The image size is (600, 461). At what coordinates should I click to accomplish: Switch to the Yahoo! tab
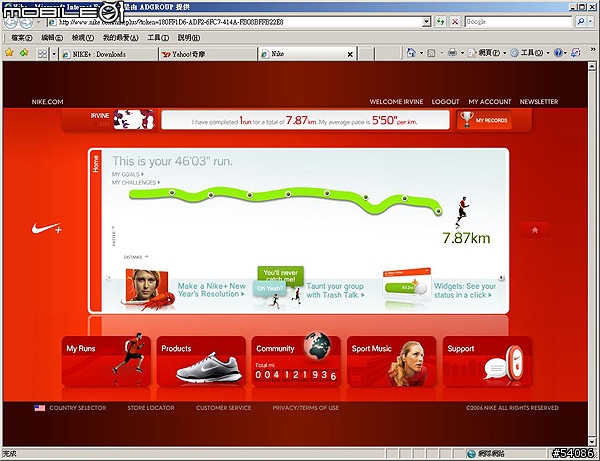coord(208,54)
